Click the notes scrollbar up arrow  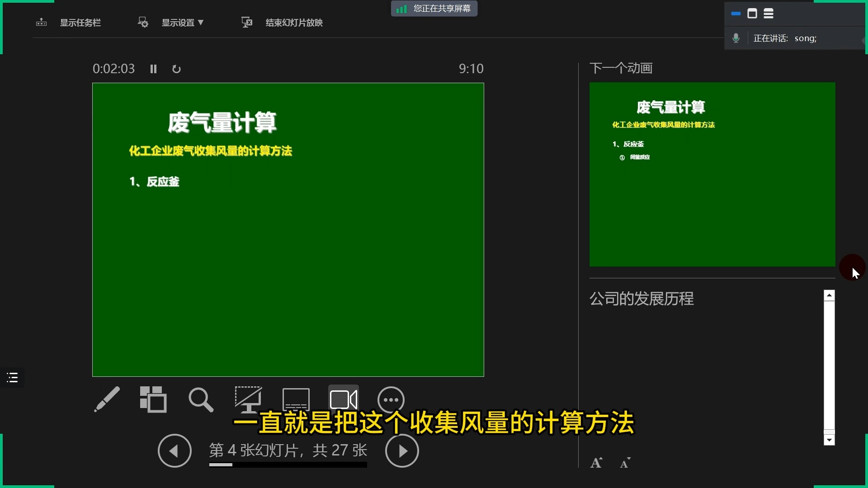(x=829, y=296)
